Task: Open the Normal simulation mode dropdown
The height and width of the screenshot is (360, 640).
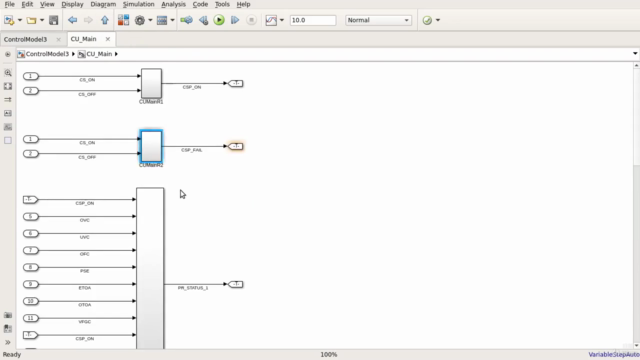Action: click(x=378, y=20)
